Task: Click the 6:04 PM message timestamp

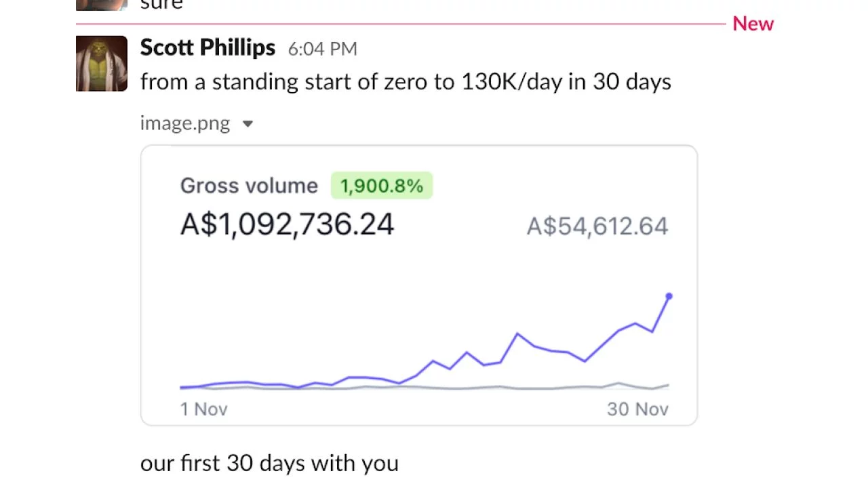Action: (x=322, y=49)
